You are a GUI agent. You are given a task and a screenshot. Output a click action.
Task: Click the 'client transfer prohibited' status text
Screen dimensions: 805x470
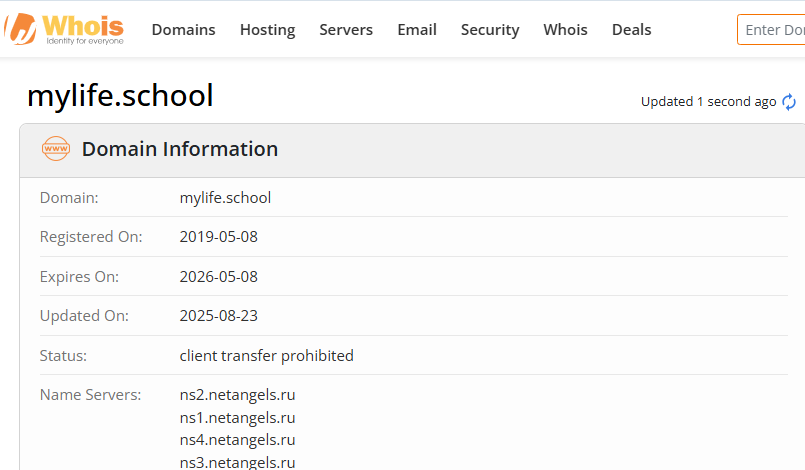click(x=266, y=356)
